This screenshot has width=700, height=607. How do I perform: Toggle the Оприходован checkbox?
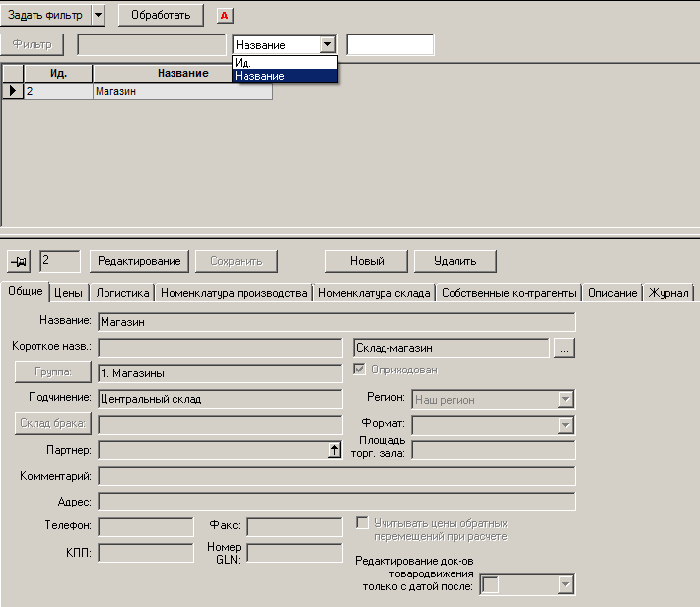[x=359, y=370]
